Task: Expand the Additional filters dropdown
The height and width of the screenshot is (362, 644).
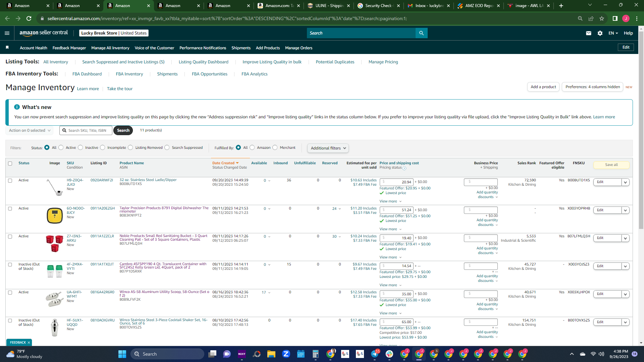Action: coord(328,148)
